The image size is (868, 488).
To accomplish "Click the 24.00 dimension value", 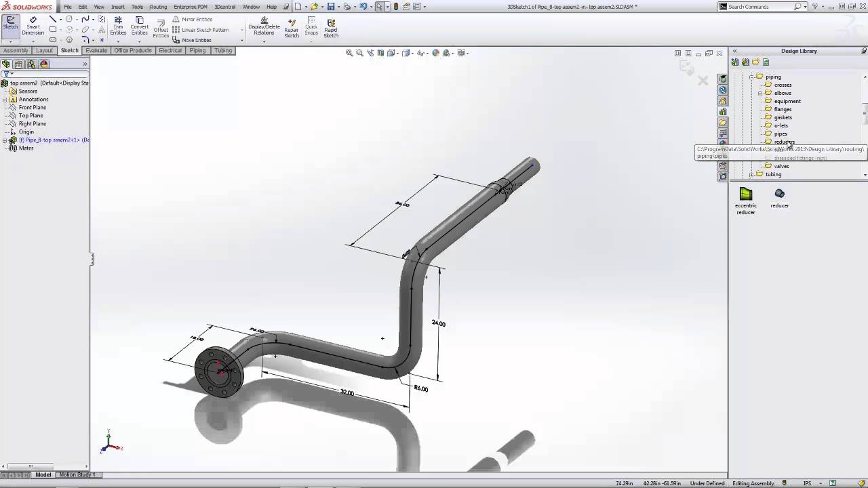I will point(439,323).
